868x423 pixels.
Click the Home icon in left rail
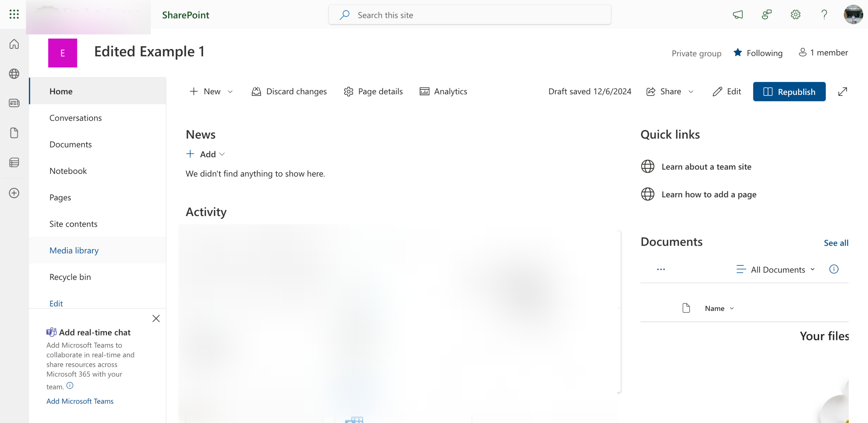coord(14,44)
